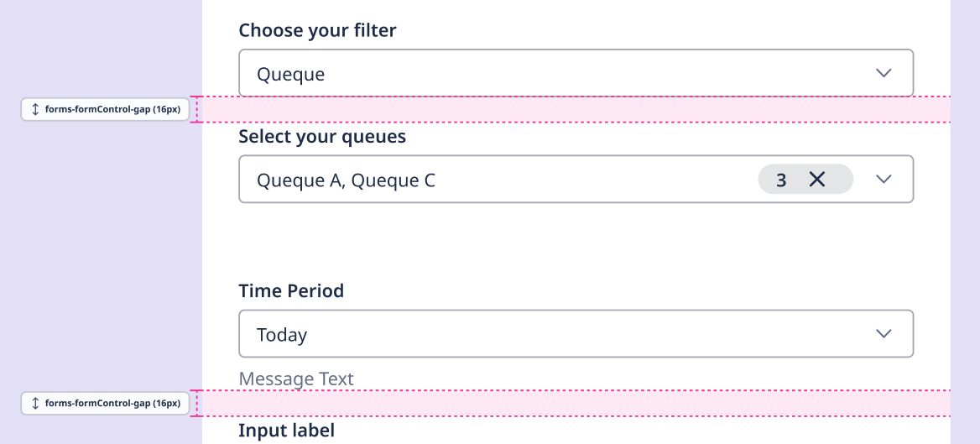Click the dashed bracket marker beside upper gap tag
Image resolution: width=980 pixels, height=444 pixels.
196,110
